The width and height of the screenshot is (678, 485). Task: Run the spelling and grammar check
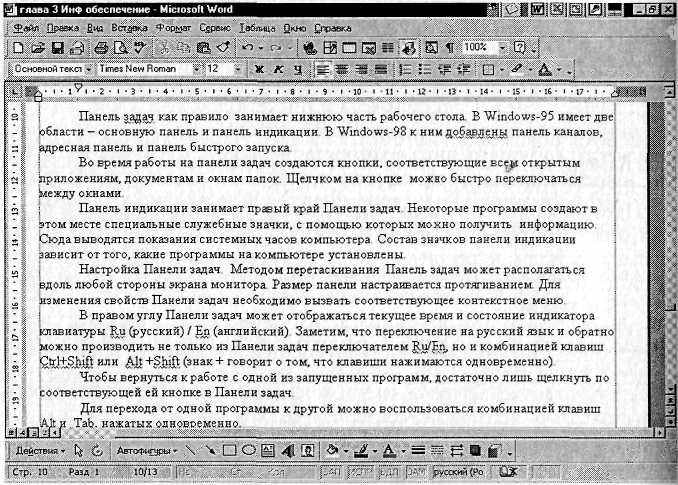[140, 48]
